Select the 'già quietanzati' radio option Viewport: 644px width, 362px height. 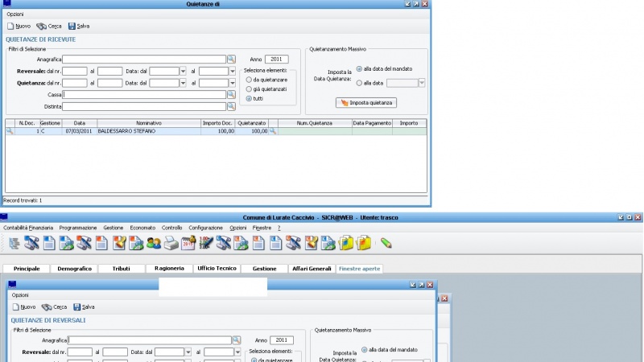pos(249,88)
